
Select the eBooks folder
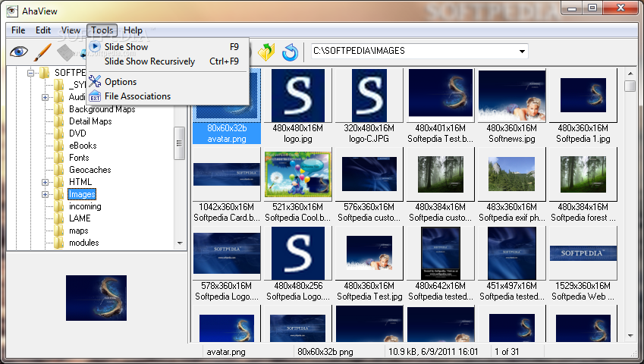click(x=83, y=146)
